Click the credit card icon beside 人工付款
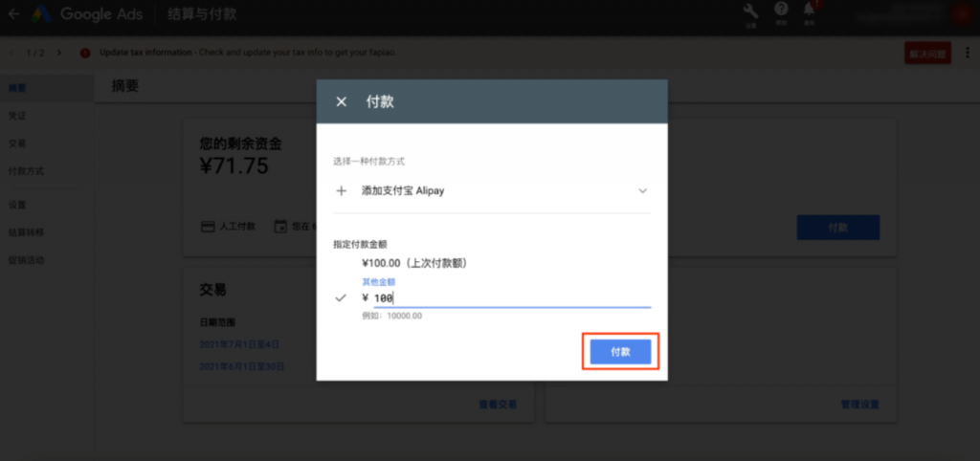980x461 pixels. coord(208,226)
